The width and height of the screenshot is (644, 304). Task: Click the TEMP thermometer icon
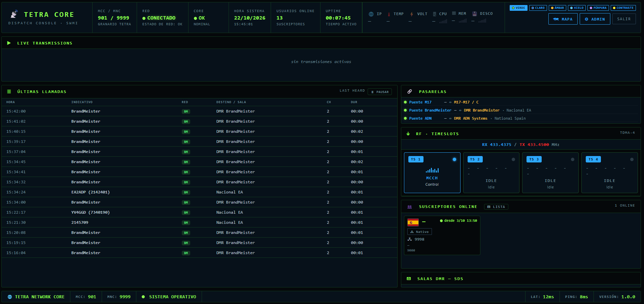coord(389,14)
